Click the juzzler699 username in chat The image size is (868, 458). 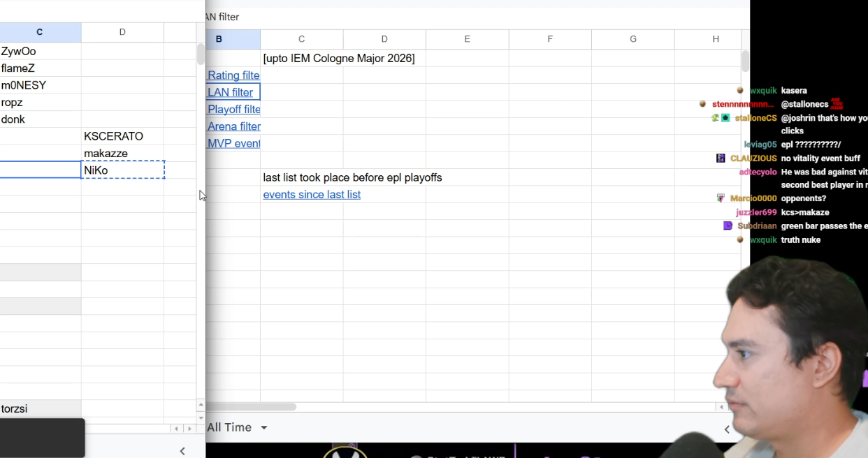click(756, 212)
